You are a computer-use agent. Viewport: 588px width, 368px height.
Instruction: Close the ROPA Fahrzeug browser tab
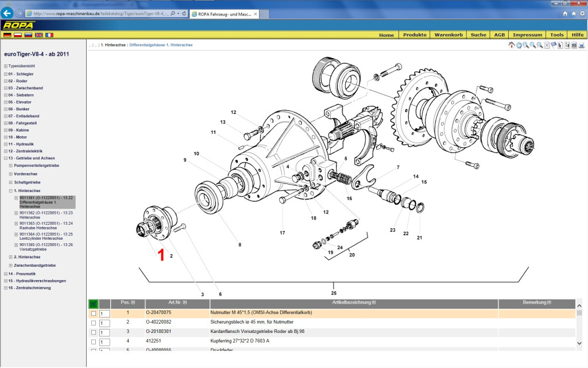point(256,14)
